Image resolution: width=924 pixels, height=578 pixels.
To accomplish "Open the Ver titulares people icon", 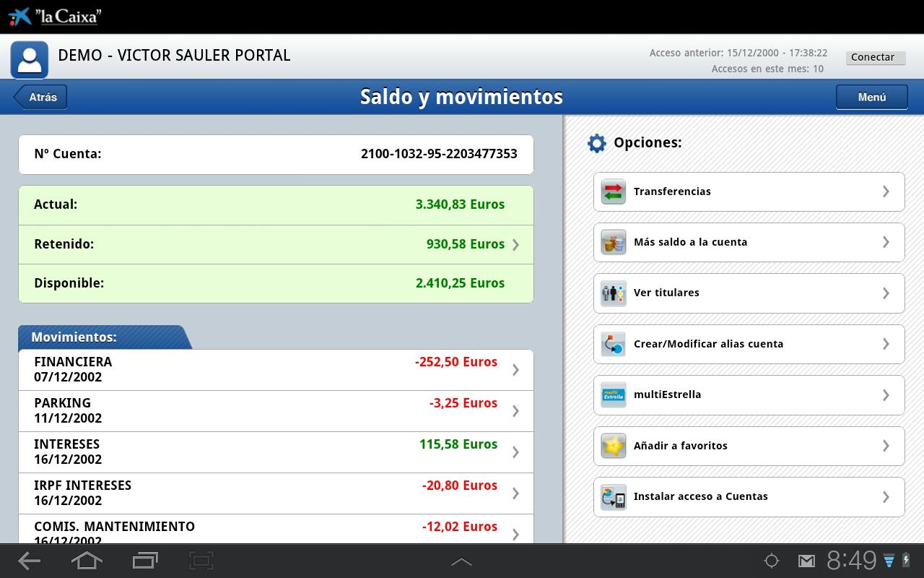I will pyautogui.click(x=613, y=293).
